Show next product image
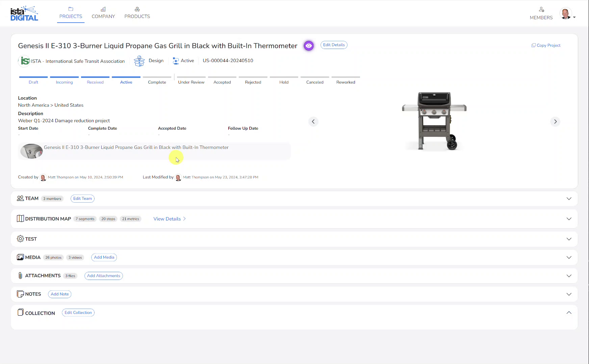The image size is (589, 364). (555, 122)
